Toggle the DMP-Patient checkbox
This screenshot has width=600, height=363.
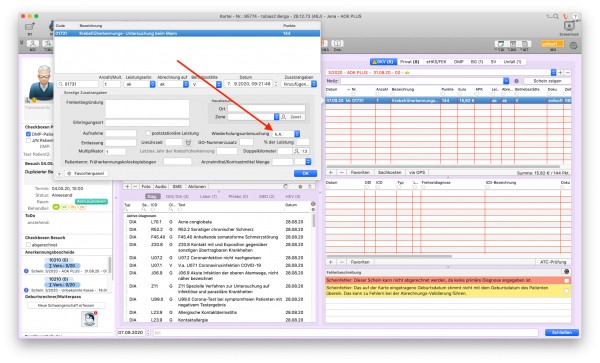(28, 134)
